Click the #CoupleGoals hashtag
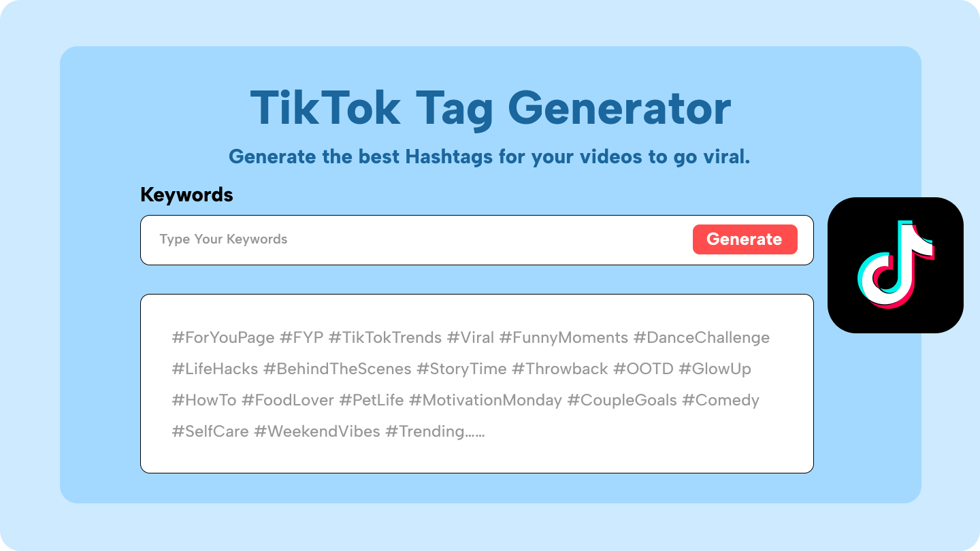Image resolution: width=980 pixels, height=551 pixels. (x=622, y=401)
